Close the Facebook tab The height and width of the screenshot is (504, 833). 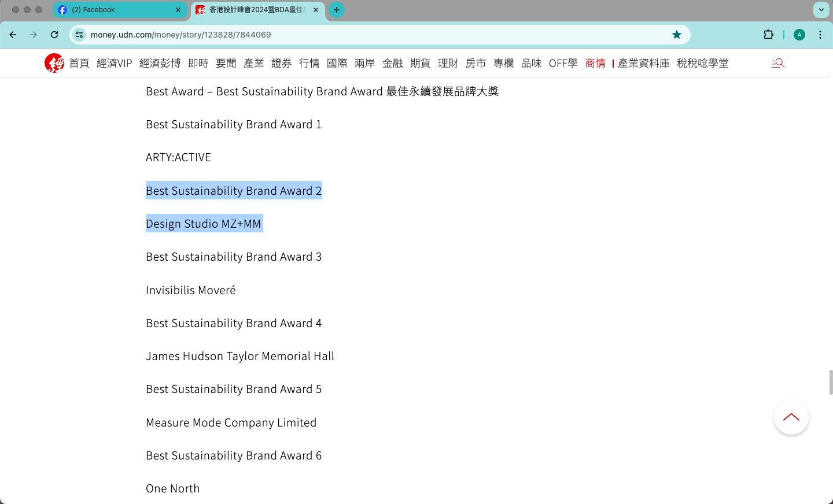[x=178, y=10]
